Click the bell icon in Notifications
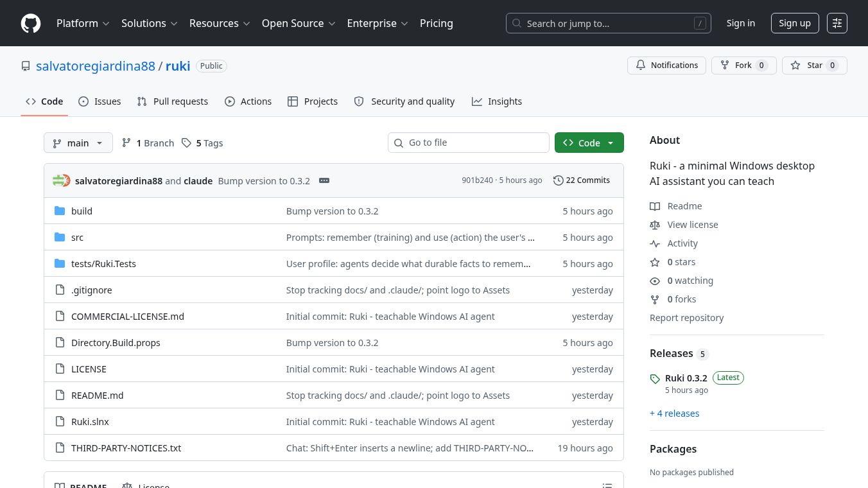 tap(641, 65)
